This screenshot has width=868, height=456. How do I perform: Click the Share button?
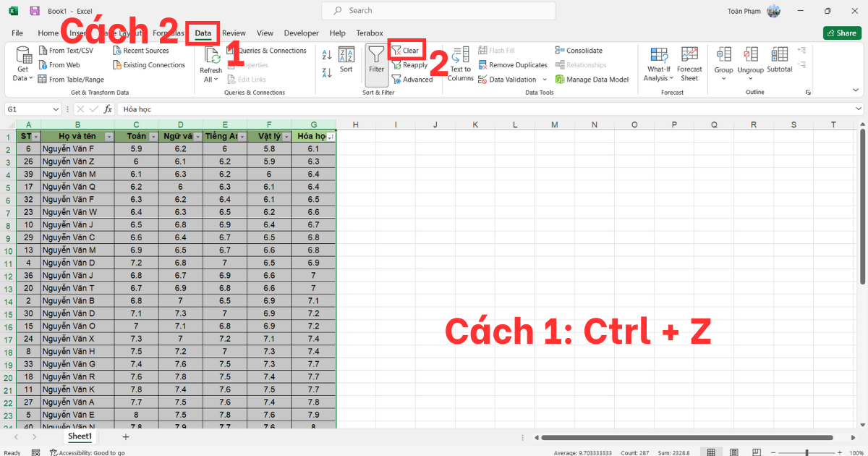coord(841,33)
